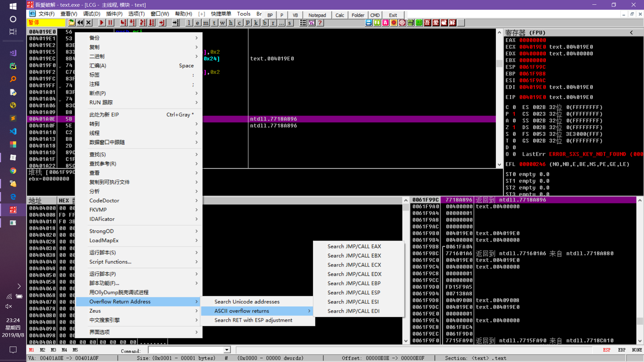Click the Calc shortcut button
This screenshot has height=362, width=644.
click(340, 15)
